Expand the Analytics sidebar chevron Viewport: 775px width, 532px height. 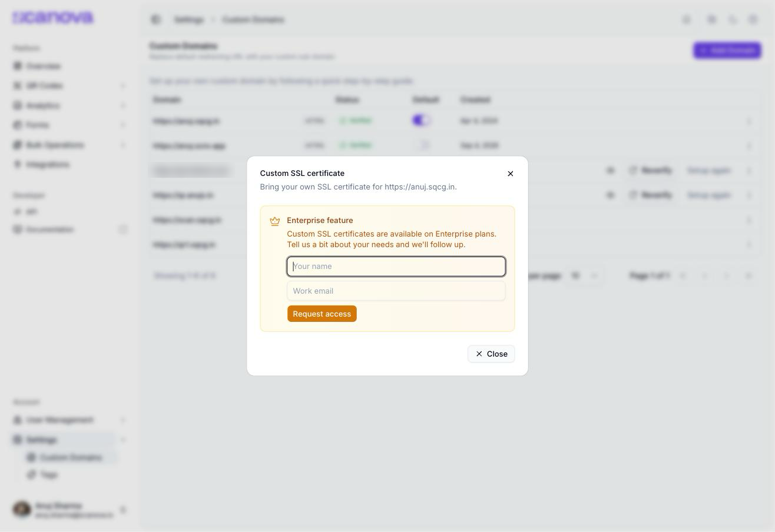pyautogui.click(x=123, y=105)
